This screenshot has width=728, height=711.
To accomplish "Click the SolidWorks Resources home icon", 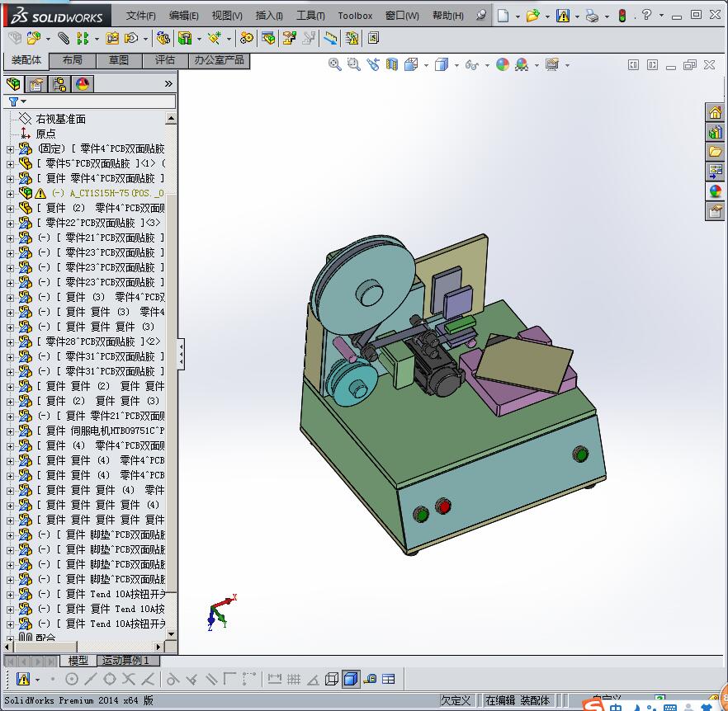I will (x=715, y=112).
